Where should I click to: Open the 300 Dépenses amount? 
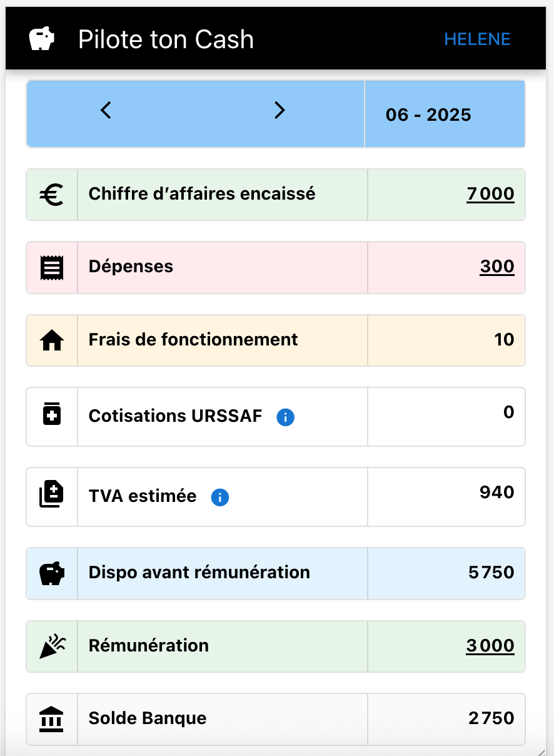tap(497, 267)
